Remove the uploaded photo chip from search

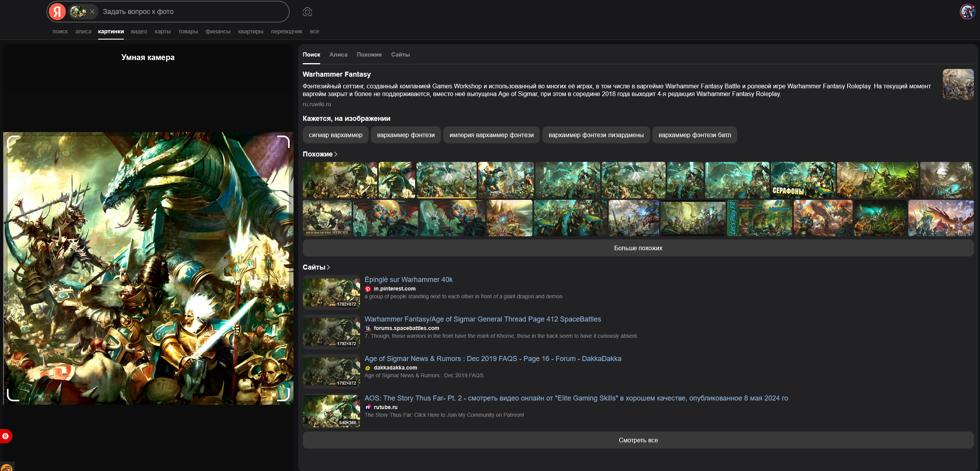pos(92,12)
